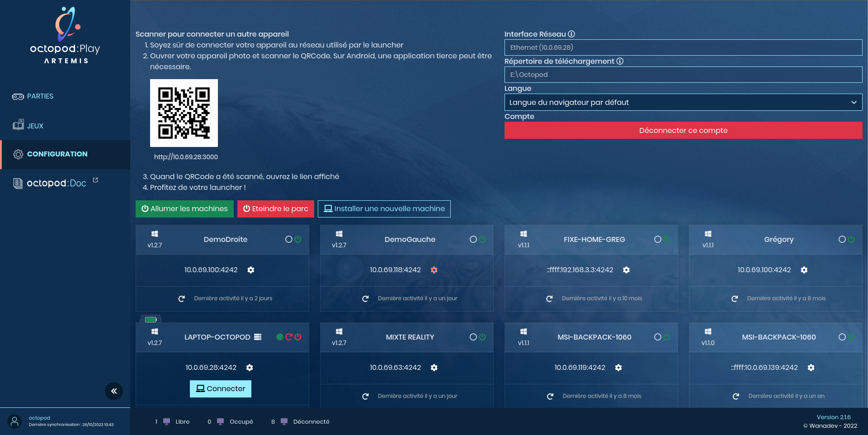The width and height of the screenshot is (868, 435).
Task: Open settings gear for DemoDroite machine
Action: pyautogui.click(x=251, y=270)
